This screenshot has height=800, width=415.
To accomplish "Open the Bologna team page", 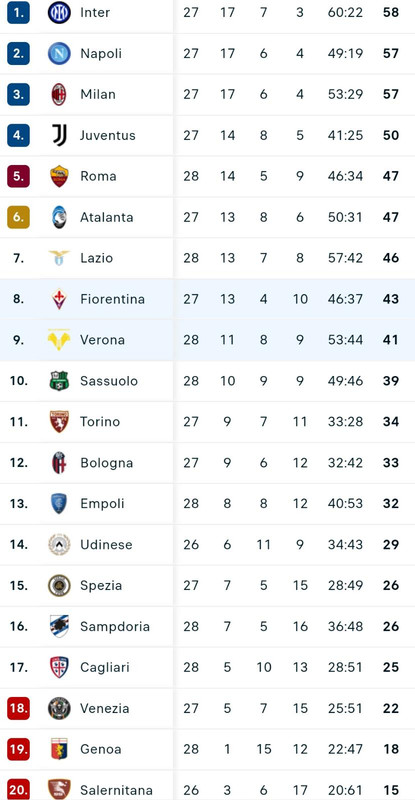I will 107,463.
